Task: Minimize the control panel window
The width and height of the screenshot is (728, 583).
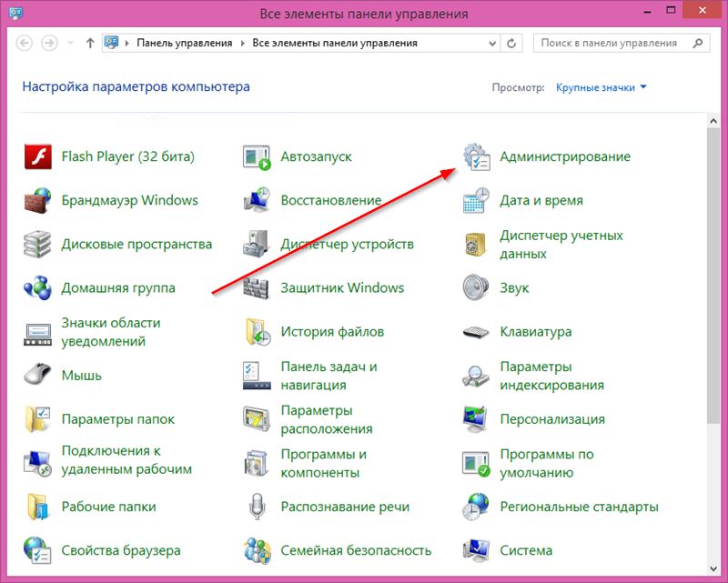Action: [648, 11]
